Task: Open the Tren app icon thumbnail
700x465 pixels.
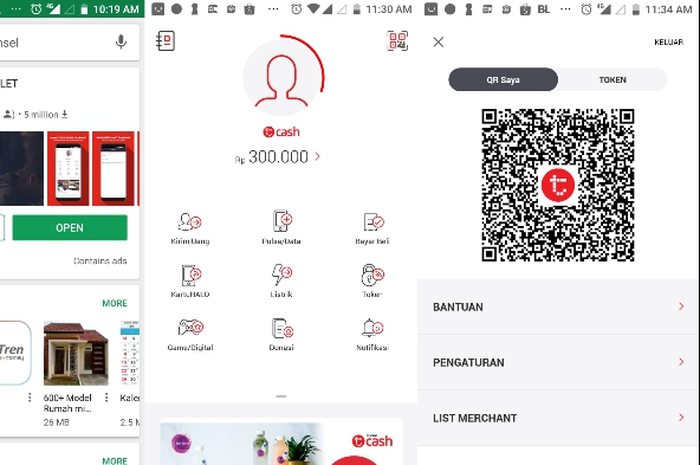Action: (15, 353)
